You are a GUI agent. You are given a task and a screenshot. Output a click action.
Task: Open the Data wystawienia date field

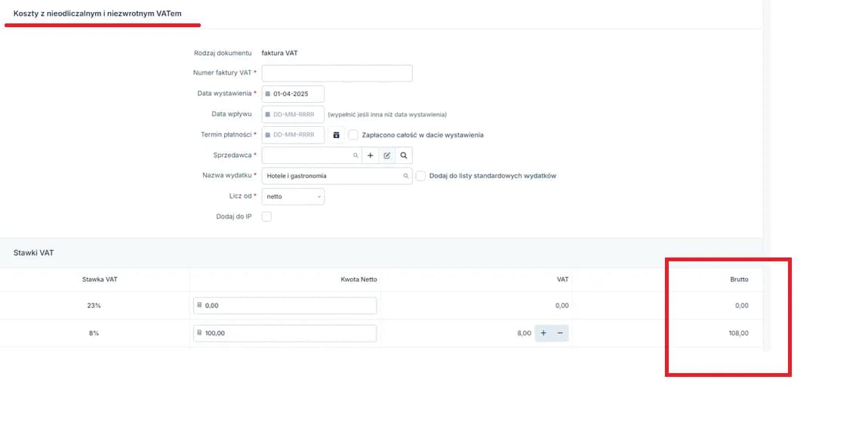click(293, 94)
